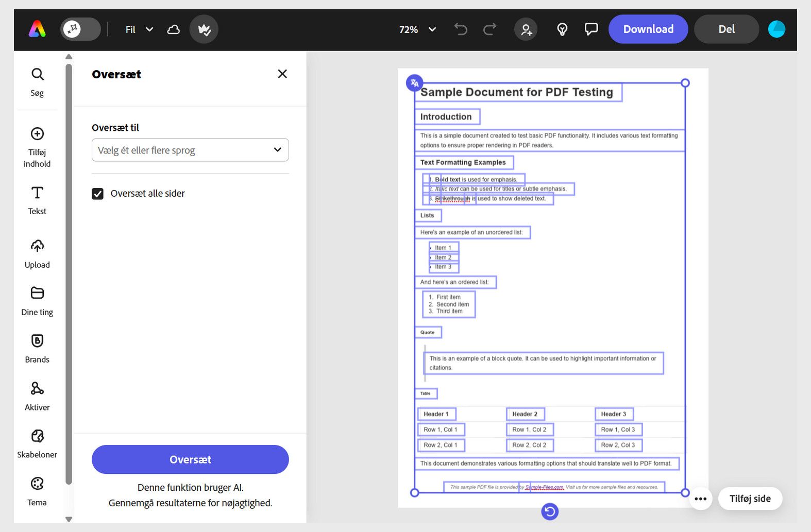Viewport: 811px width, 532px height.
Task: Open the Upload panel
Action: (x=37, y=254)
